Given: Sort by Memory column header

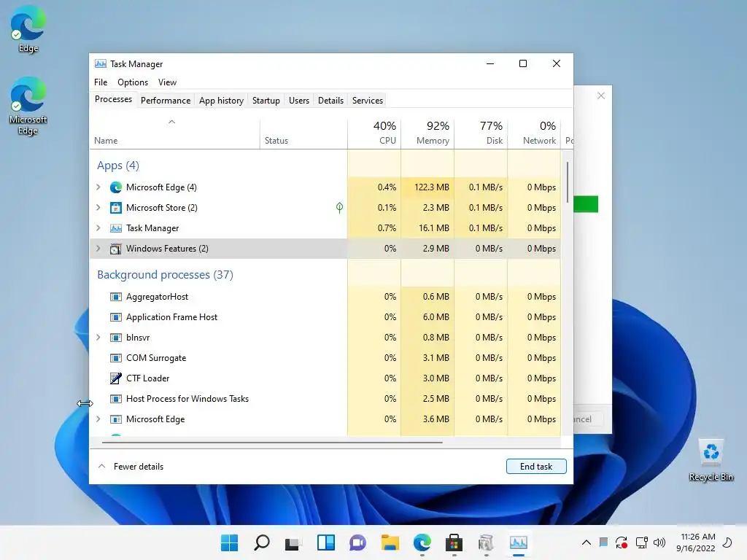Looking at the screenshot, I should (427, 133).
